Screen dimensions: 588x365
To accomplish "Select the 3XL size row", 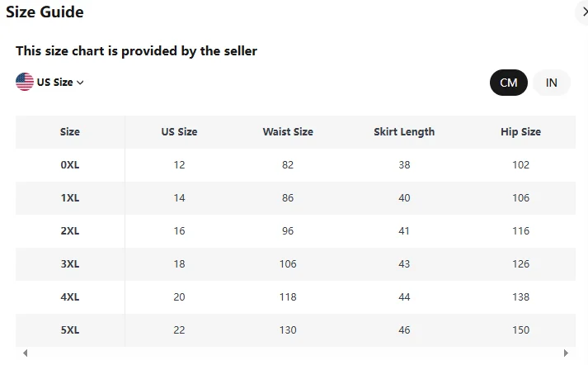I will coord(70,264).
